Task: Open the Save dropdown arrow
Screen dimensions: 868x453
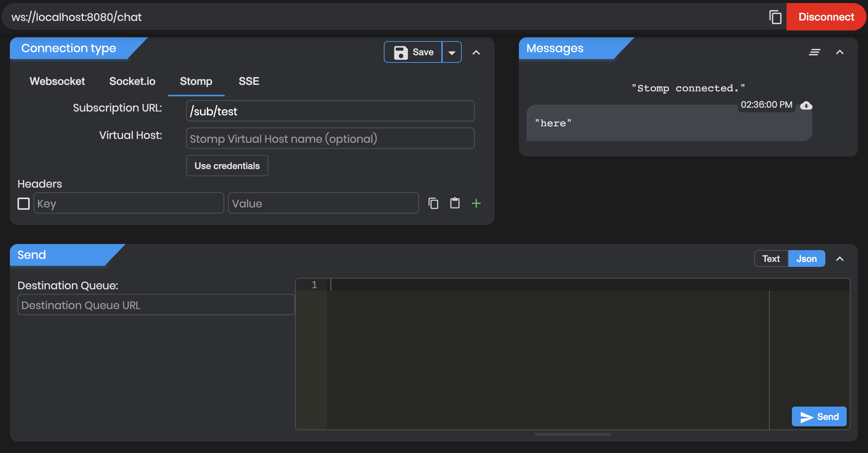Action: coord(452,53)
